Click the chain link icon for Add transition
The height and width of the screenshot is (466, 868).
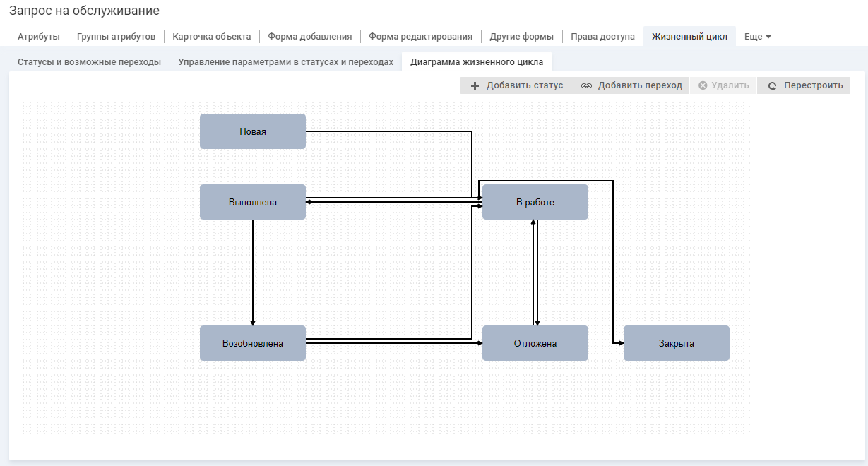[586, 86]
